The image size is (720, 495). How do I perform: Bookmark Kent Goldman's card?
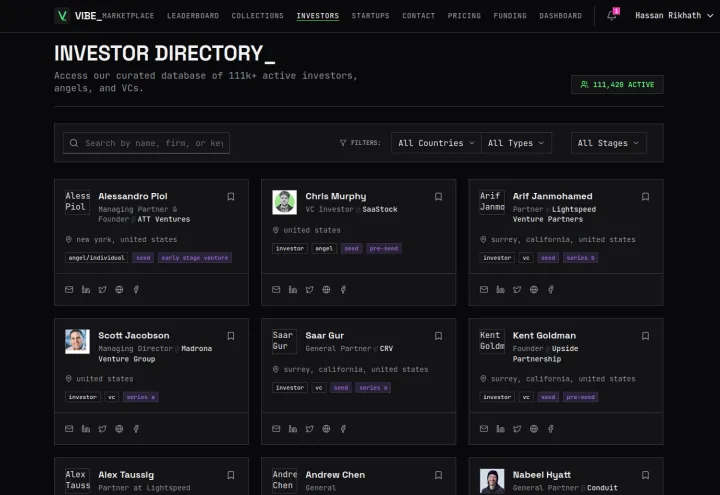click(x=645, y=336)
